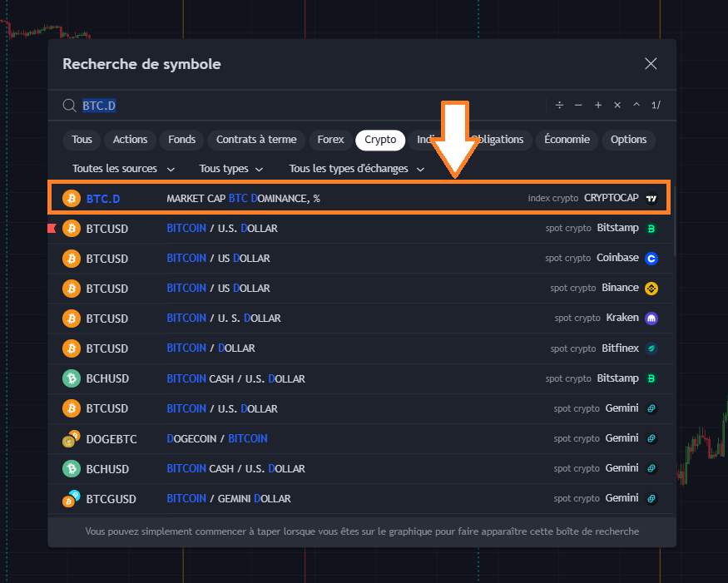Open the Tous types dropdown
Image resolution: width=728 pixels, height=583 pixels.
point(230,169)
